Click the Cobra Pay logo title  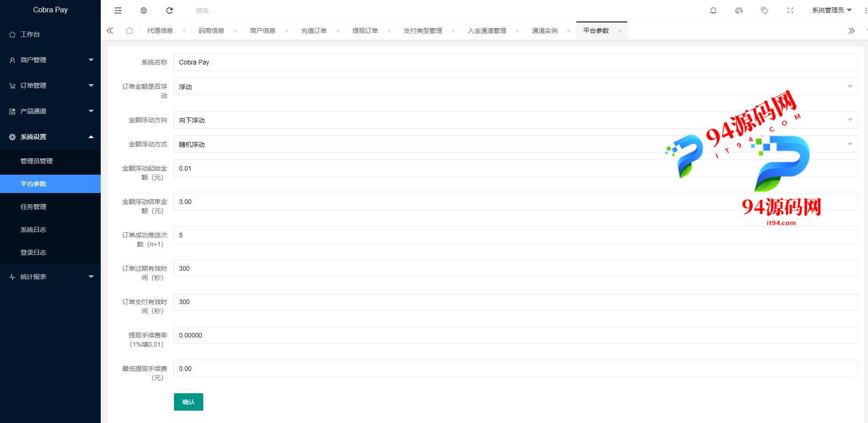pyautogui.click(x=50, y=10)
